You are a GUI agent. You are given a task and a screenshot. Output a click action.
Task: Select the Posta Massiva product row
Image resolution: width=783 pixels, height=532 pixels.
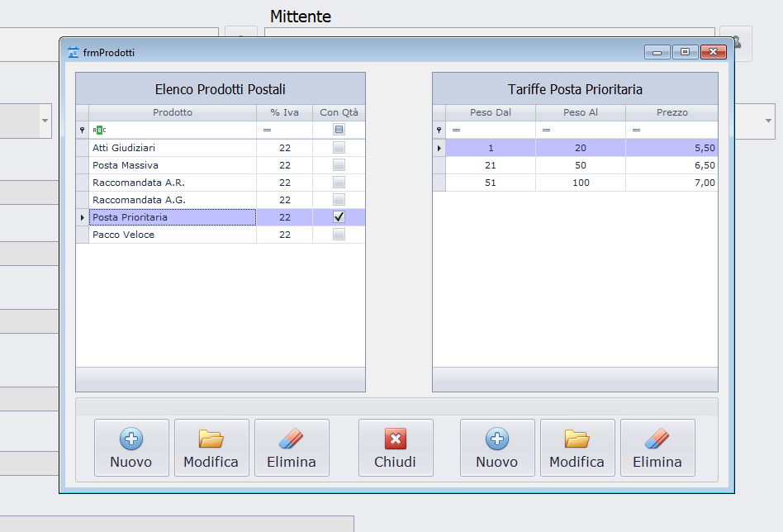coord(172,165)
